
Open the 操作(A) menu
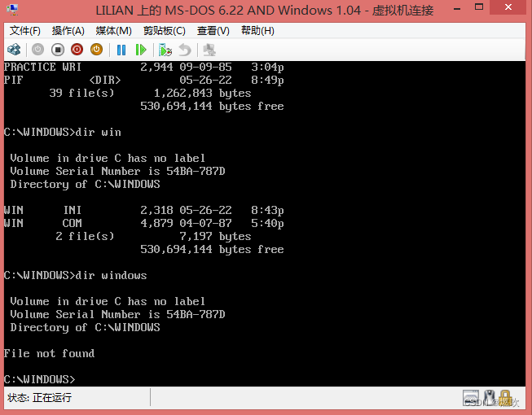coord(68,31)
